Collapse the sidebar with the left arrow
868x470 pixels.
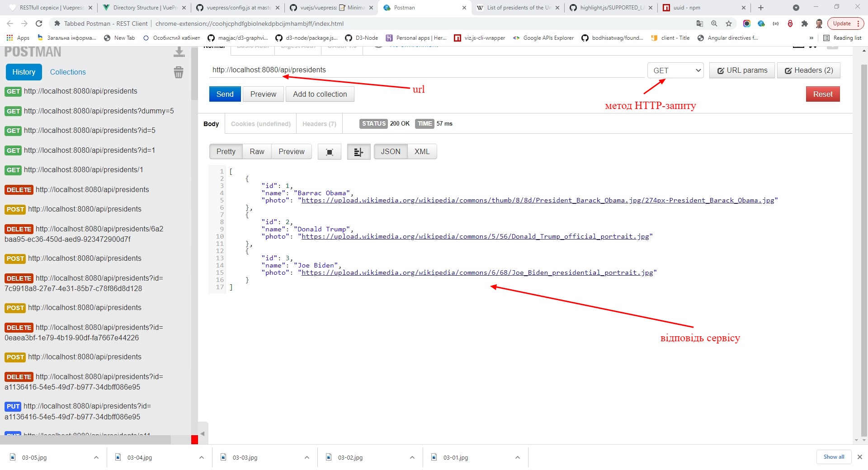(x=203, y=433)
